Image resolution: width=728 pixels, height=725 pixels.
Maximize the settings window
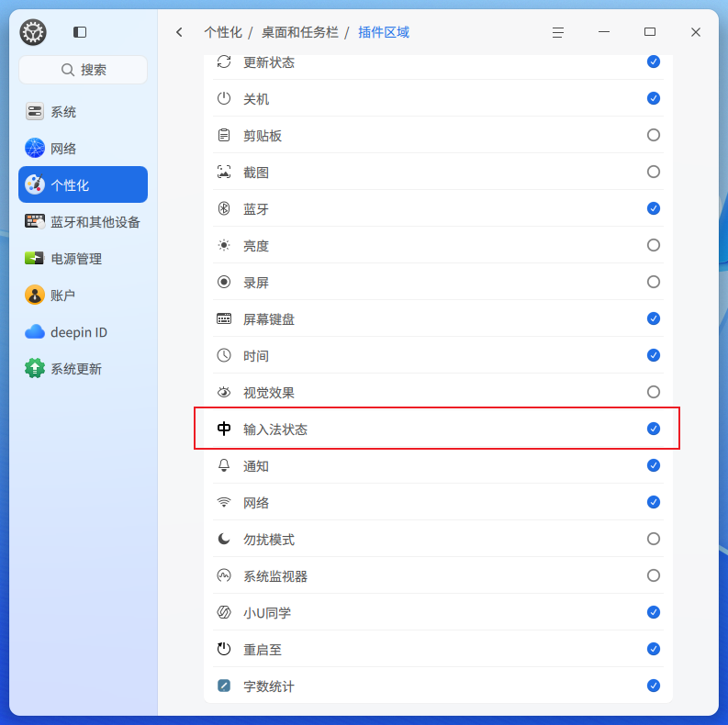pyautogui.click(x=650, y=32)
